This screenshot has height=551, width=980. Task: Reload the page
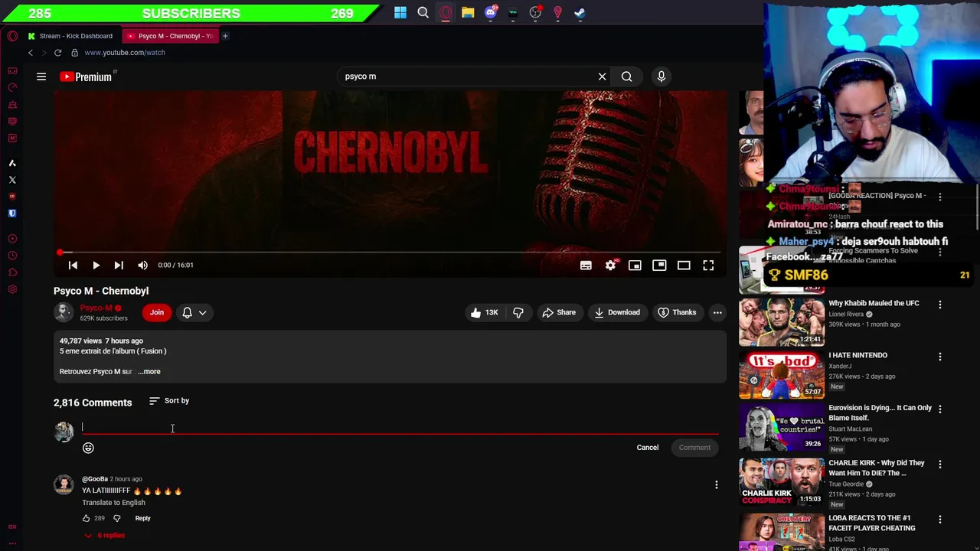[x=57, y=53]
